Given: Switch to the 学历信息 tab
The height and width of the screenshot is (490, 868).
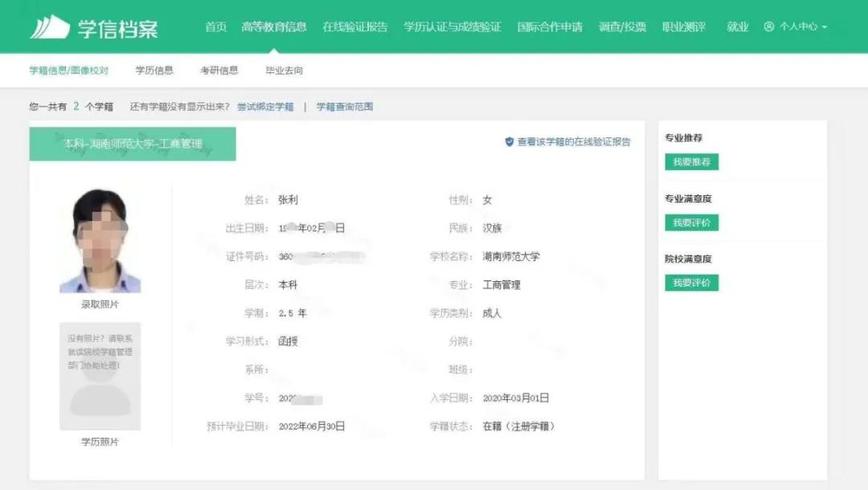Looking at the screenshot, I should (x=154, y=70).
